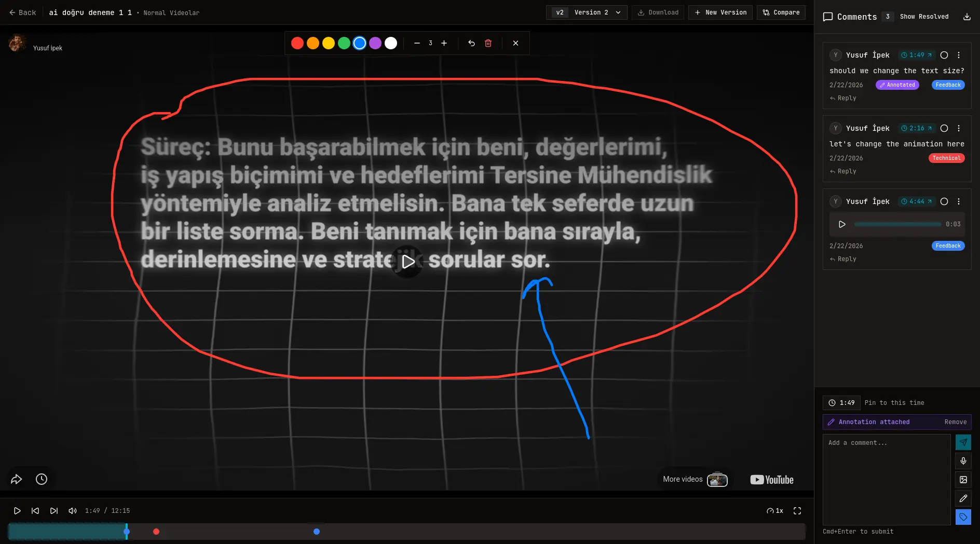Open the pencil annotation tool
Viewport: 980px width, 544px height.
[x=963, y=498]
